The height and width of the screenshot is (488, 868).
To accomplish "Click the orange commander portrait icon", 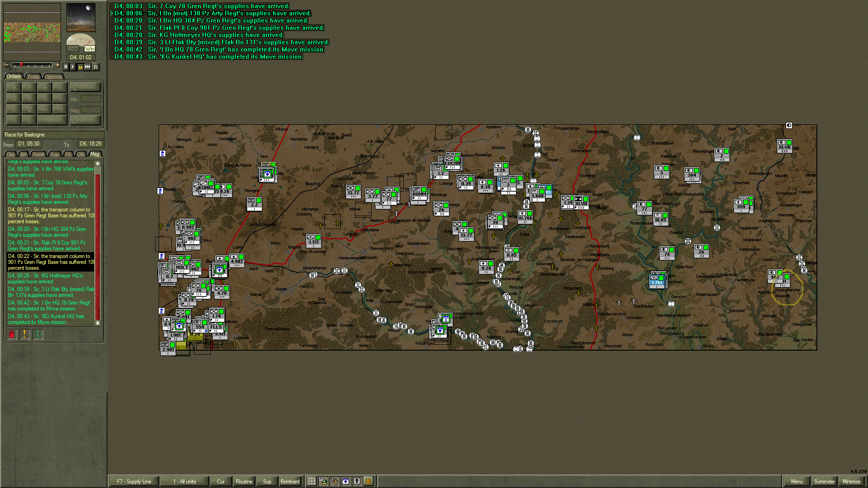I will tap(368, 481).
